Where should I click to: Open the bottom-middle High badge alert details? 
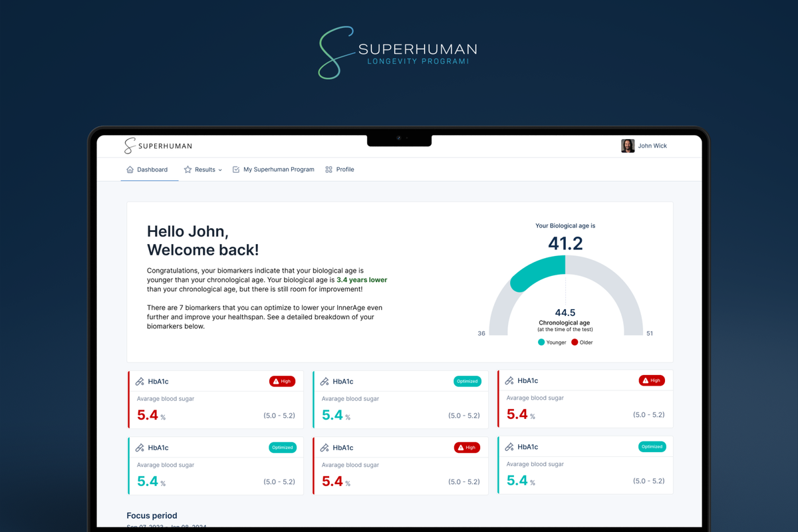(x=467, y=448)
